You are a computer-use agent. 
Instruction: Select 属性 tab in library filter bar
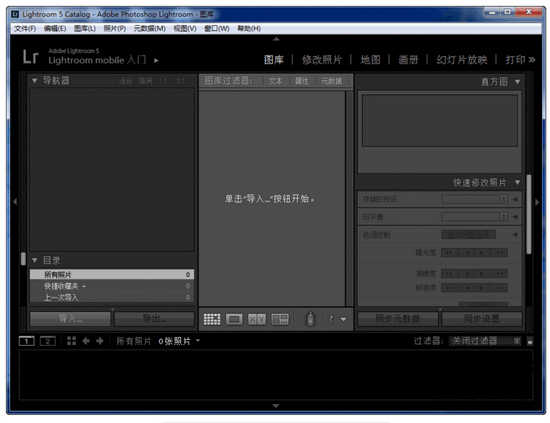point(302,81)
